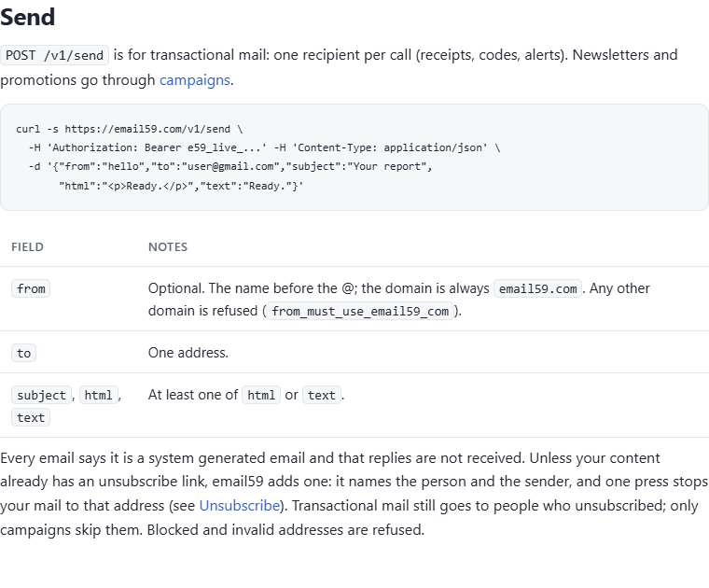Screen dimensions: 709x588
Task: Click the Send heading
Action: [x=28, y=17]
